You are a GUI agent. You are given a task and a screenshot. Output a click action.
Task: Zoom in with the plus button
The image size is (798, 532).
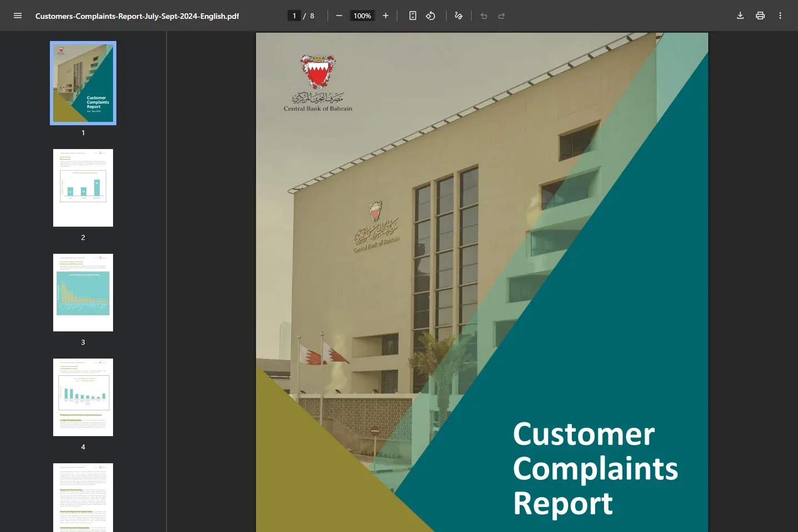(386, 16)
